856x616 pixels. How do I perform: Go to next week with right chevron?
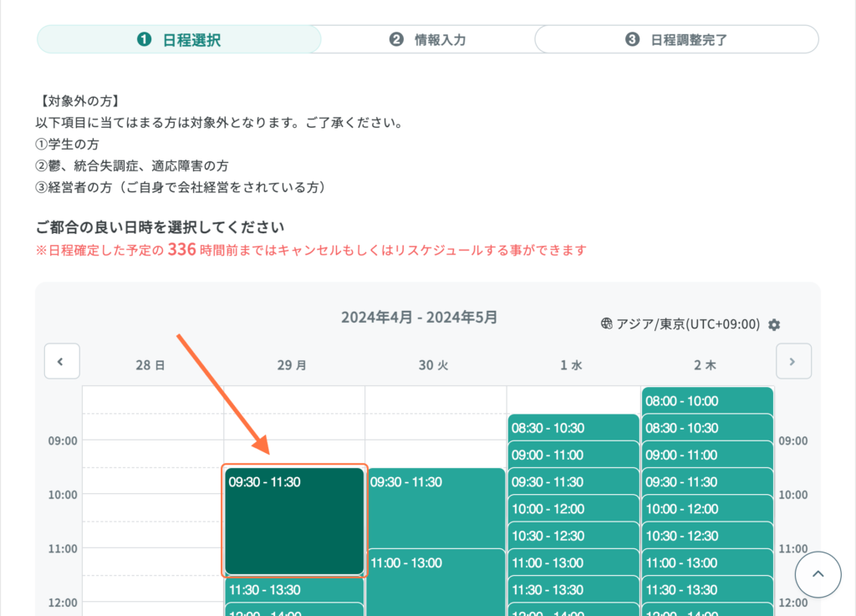click(792, 361)
